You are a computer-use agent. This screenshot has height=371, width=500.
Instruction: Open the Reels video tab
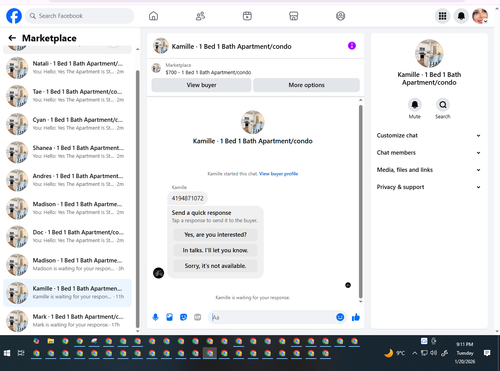(x=247, y=16)
